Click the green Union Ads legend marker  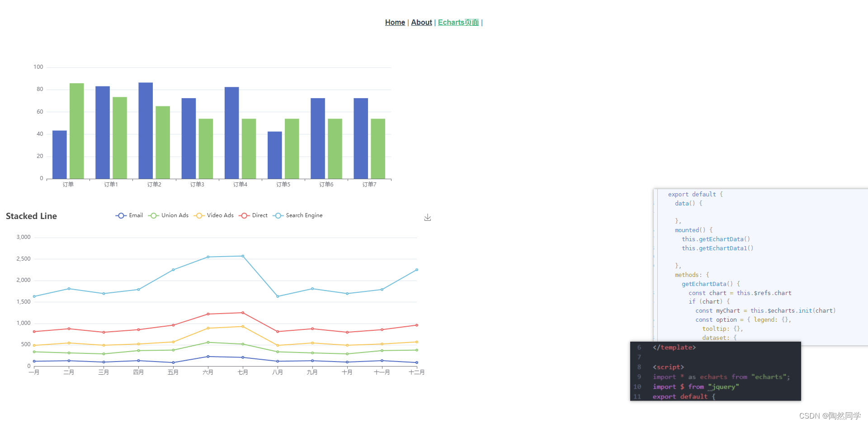154,215
